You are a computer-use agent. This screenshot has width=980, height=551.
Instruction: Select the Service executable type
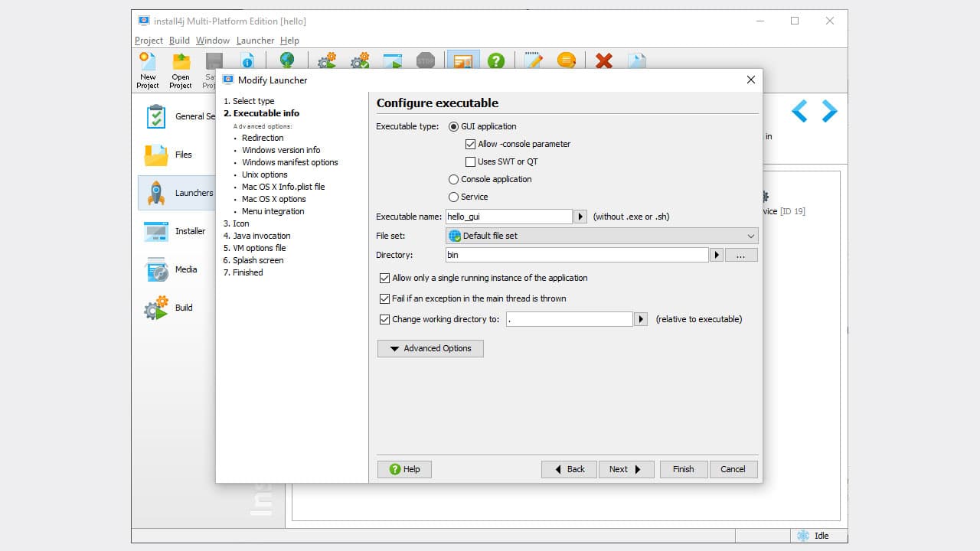(x=453, y=197)
